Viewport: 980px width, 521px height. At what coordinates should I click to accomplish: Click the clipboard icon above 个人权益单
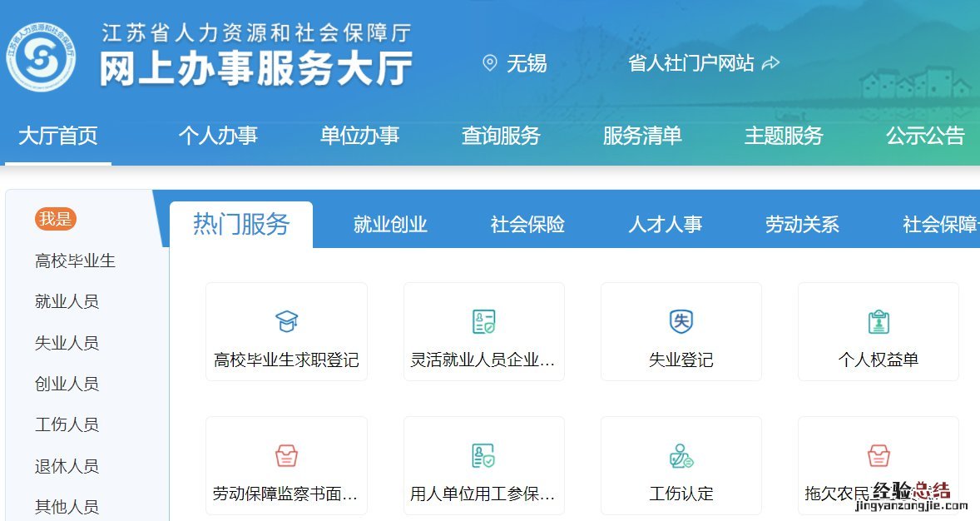point(879,321)
